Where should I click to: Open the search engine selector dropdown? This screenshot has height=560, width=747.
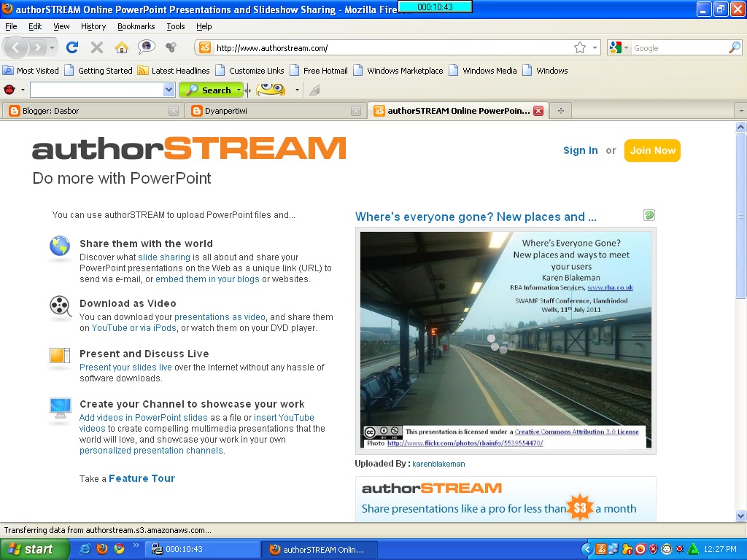[x=626, y=47]
